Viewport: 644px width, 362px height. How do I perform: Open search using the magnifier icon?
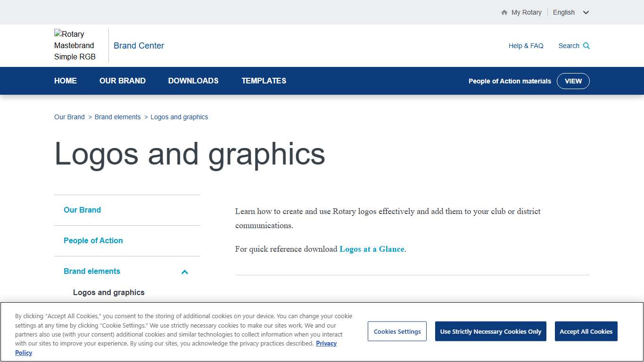(x=586, y=46)
